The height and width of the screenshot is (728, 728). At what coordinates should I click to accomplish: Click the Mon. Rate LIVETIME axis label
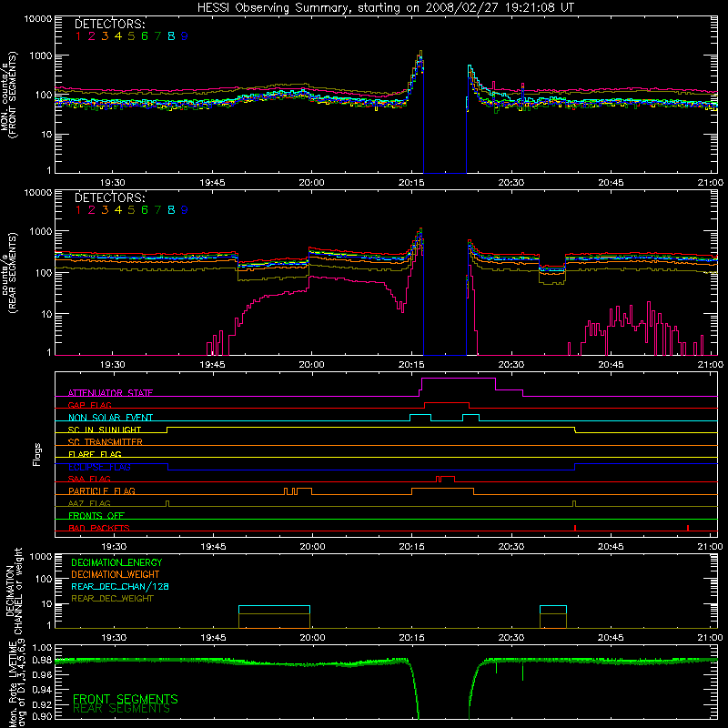(x=14, y=683)
